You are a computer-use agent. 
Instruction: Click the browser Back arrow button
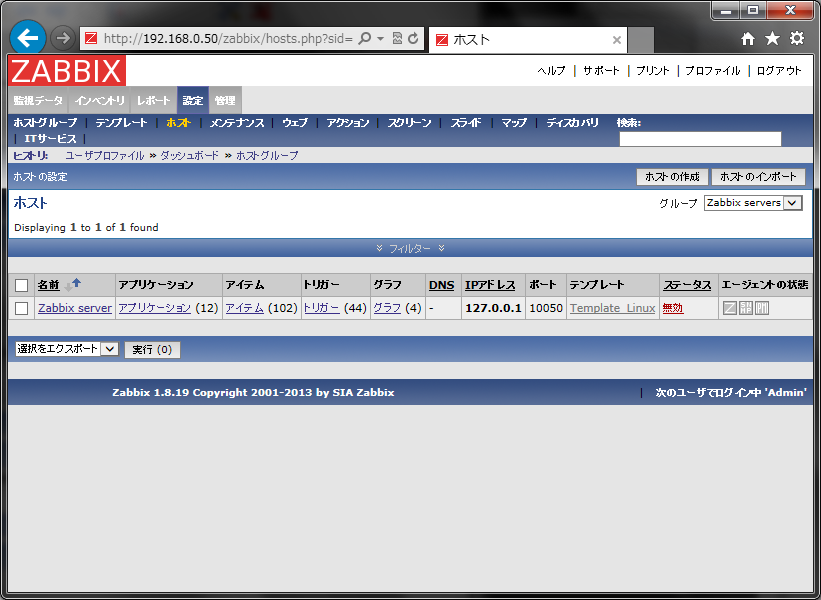(x=28, y=38)
